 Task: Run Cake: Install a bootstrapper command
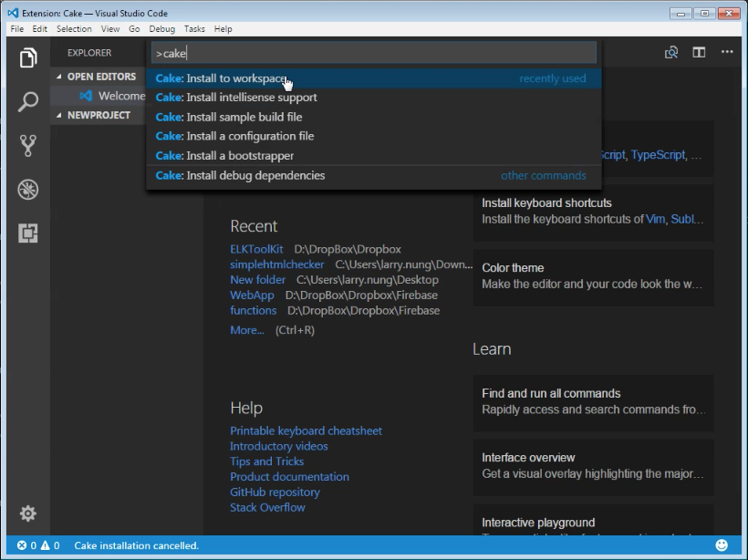click(374, 155)
